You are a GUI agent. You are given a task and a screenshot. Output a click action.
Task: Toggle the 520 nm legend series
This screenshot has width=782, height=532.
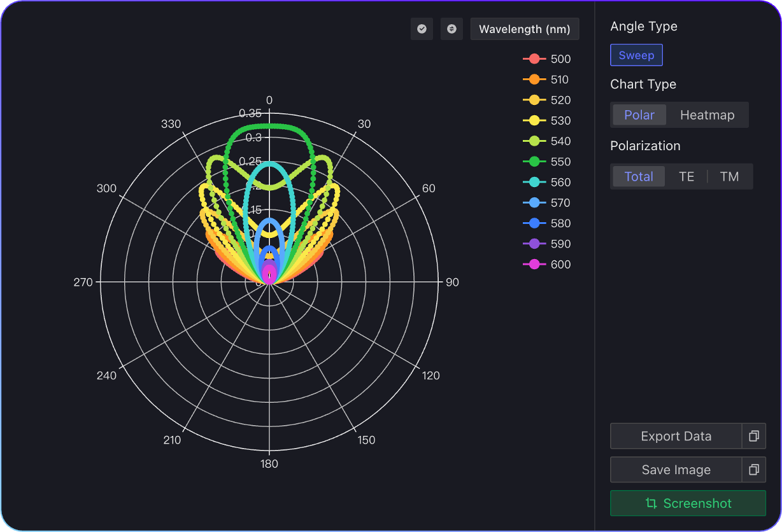point(547,100)
